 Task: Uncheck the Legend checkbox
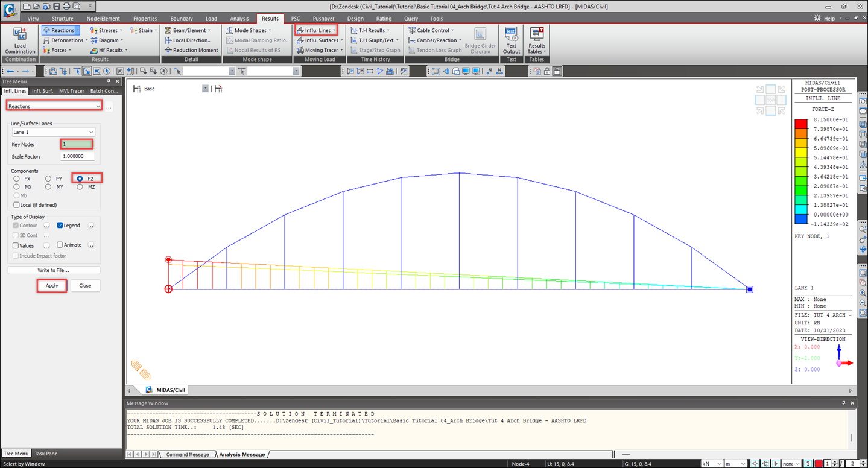point(60,226)
